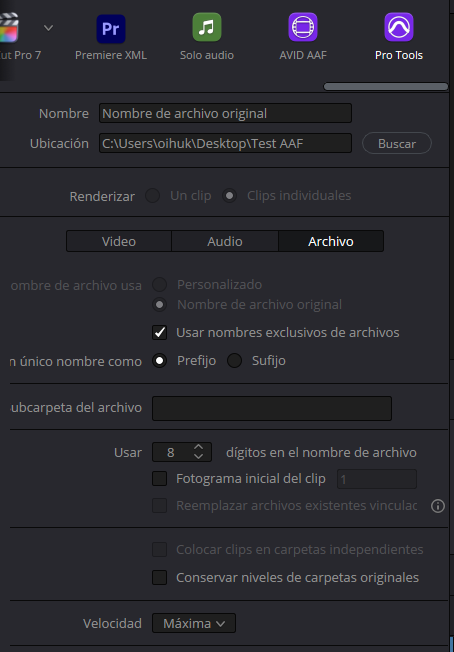Open the info icon beside Reemplazar archivos

click(438, 506)
